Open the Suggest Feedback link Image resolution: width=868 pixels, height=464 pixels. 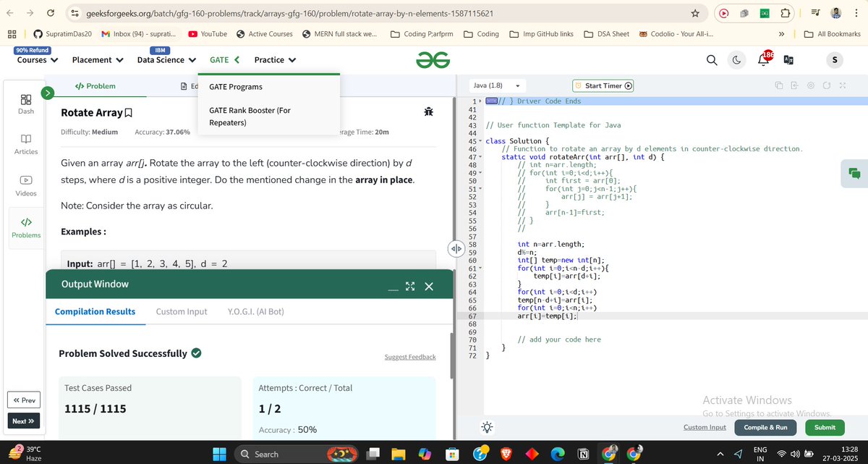tap(410, 357)
